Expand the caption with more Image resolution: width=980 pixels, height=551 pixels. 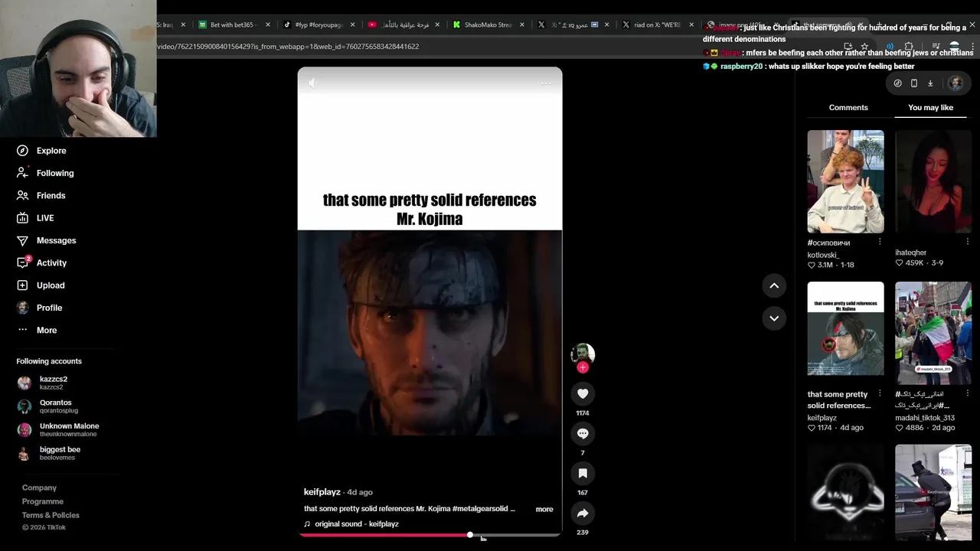click(x=544, y=509)
